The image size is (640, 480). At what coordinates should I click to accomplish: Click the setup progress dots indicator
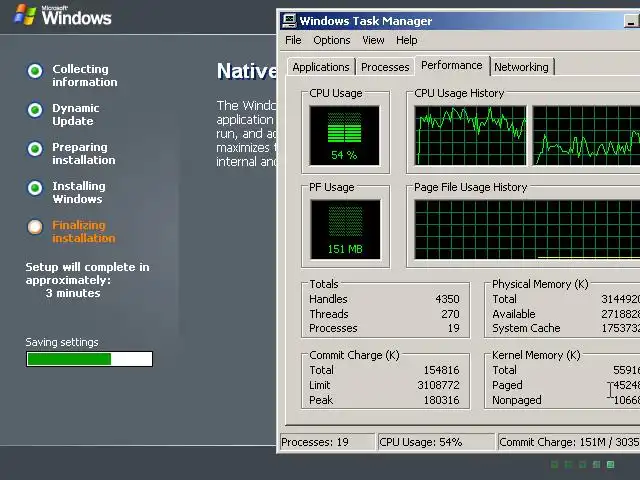[582, 464]
